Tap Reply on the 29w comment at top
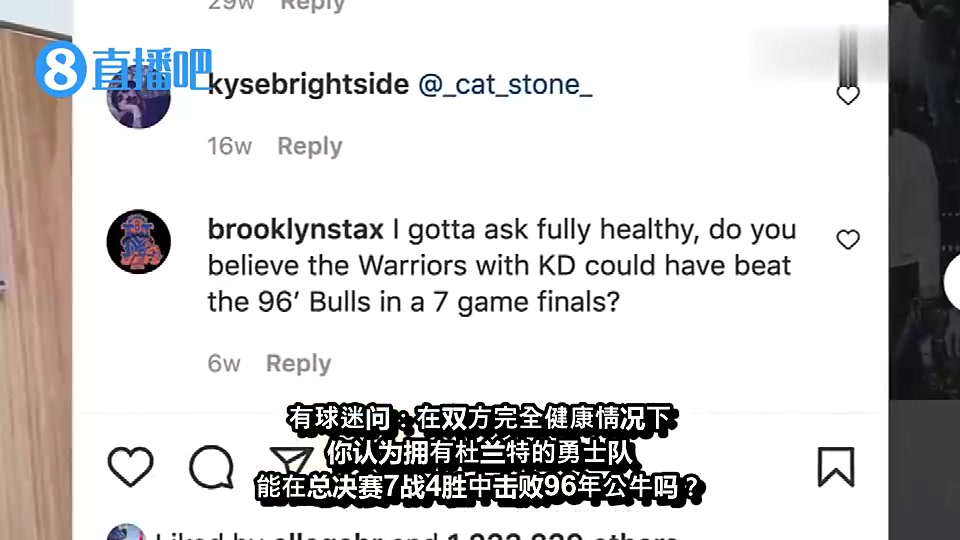This screenshot has height=540, width=960. [312, 6]
